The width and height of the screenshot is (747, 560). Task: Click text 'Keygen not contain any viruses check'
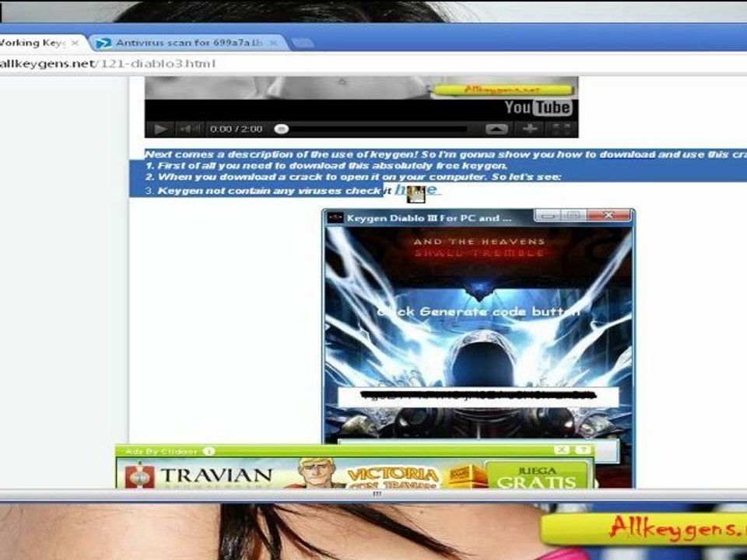[270, 191]
